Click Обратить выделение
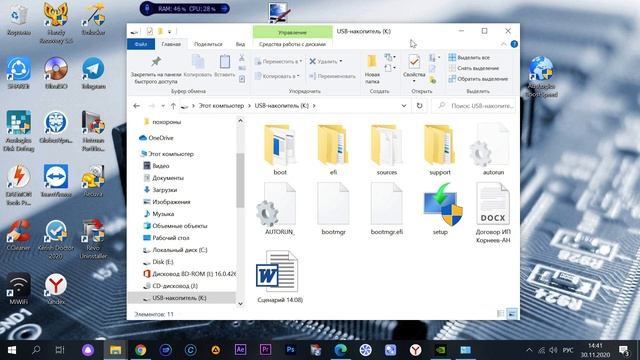Viewport: 640px width, 360px height. (478, 79)
